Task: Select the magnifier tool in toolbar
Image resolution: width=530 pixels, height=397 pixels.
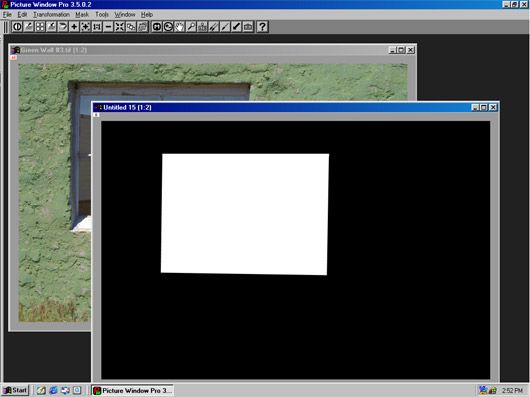Action: click(x=191, y=27)
